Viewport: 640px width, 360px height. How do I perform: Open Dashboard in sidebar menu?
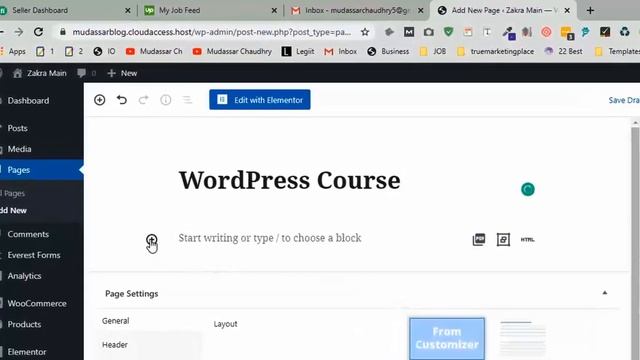pyautogui.click(x=28, y=100)
